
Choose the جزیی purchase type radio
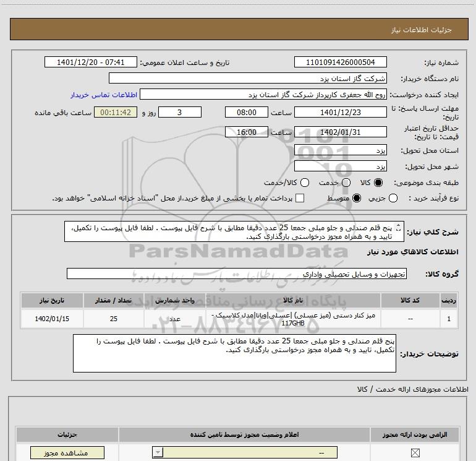393,198
